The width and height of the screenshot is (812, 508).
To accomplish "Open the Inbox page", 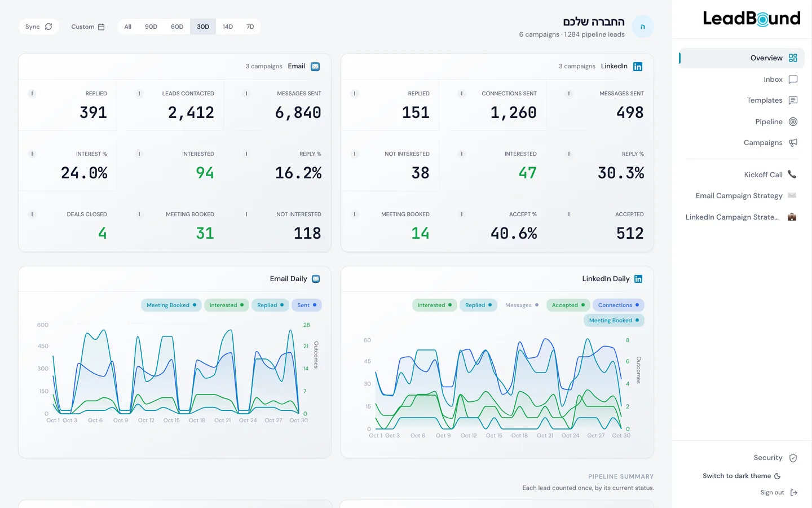I will click(742, 80).
